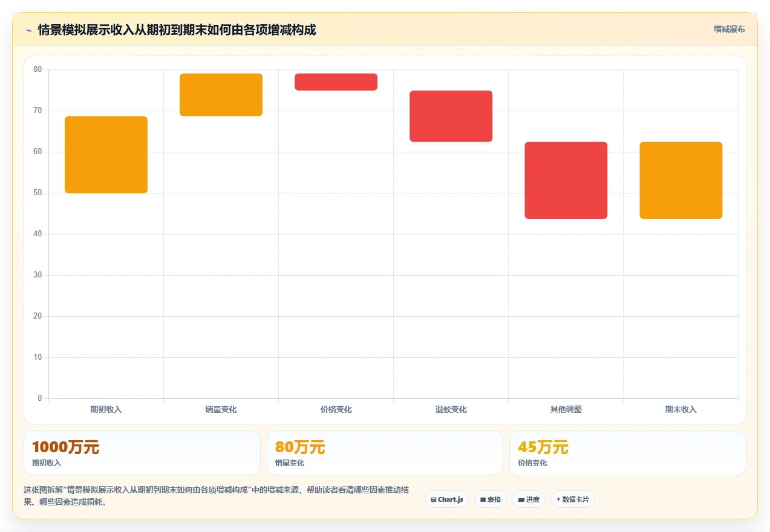
Task: Select the Chart.js tag chip
Action: tap(447, 499)
